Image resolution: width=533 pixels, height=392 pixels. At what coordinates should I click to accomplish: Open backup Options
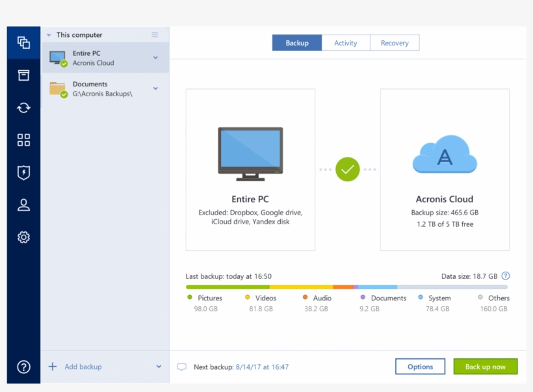pos(420,366)
